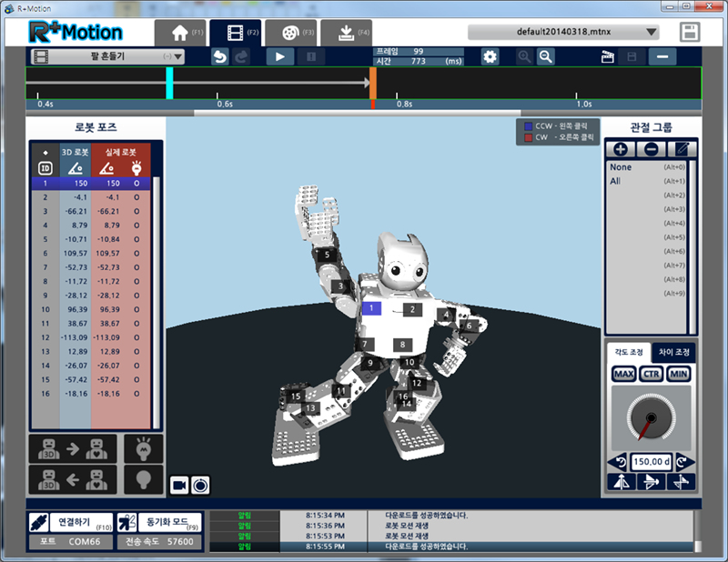Screen dimensions: 728x562
Task: Click the time field showing 773 ms
Action: click(x=419, y=61)
